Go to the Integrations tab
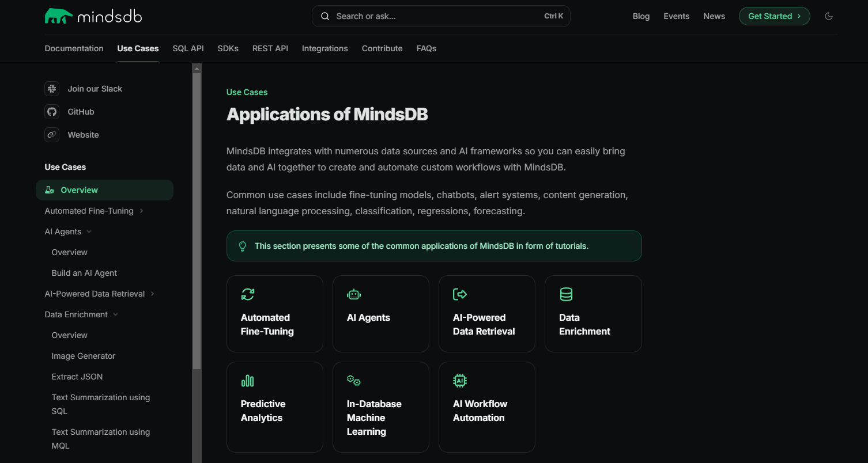Screen dimensions: 868x463 [x=324, y=48]
